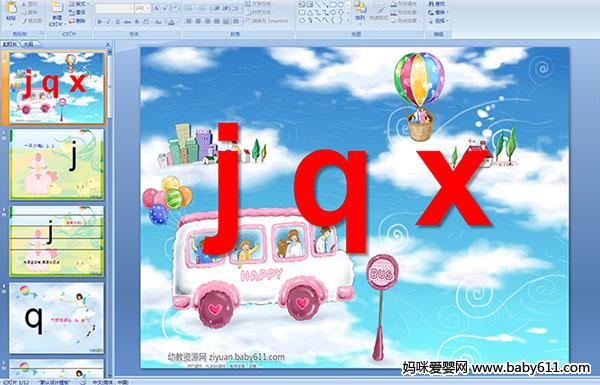Viewport: 600px width, 385px height.
Task: Toggle Underline formatting
Action: (117, 22)
